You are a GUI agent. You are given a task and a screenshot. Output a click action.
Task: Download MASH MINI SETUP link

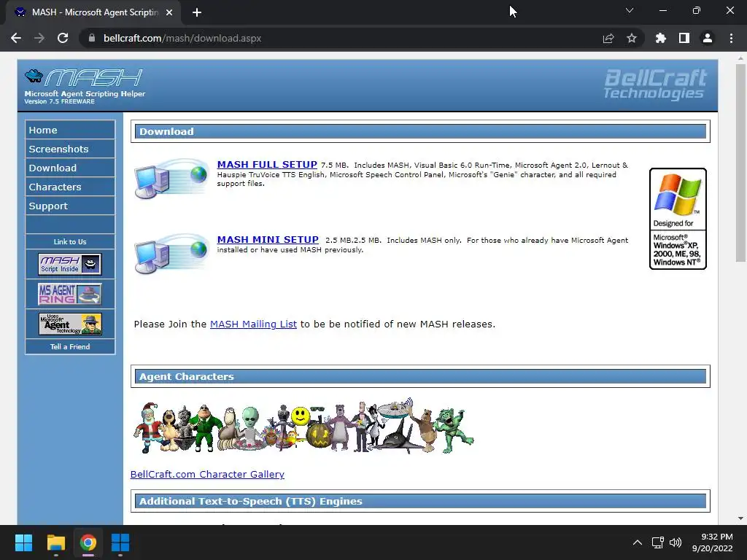pos(268,239)
